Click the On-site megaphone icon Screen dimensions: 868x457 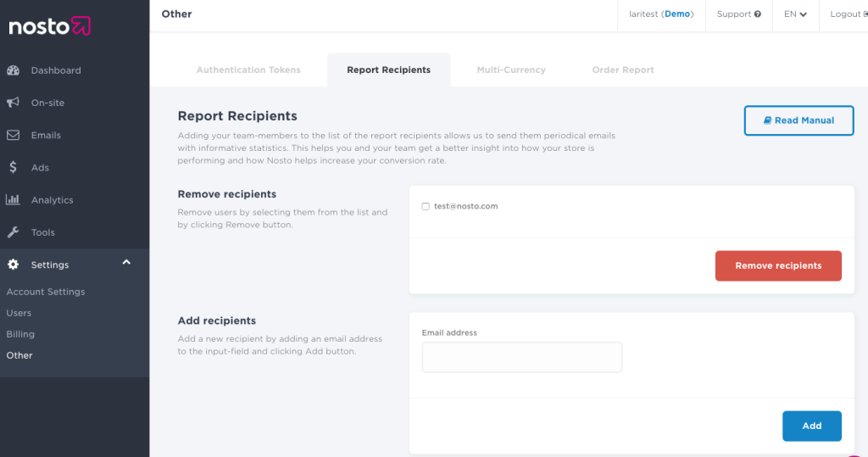coord(13,103)
